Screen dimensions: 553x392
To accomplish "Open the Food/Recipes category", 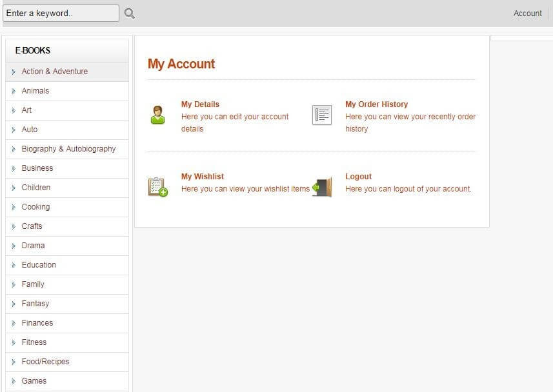I will (45, 362).
